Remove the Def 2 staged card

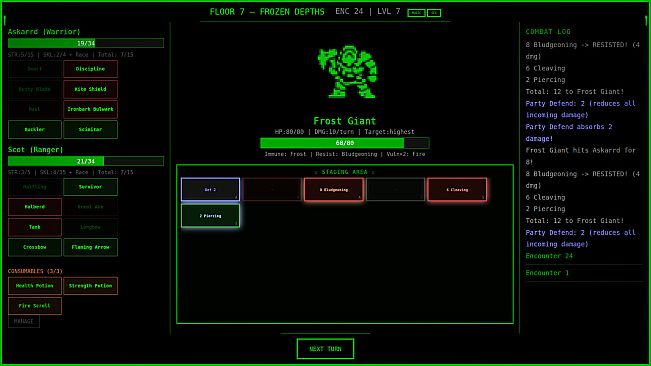[x=210, y=190]
